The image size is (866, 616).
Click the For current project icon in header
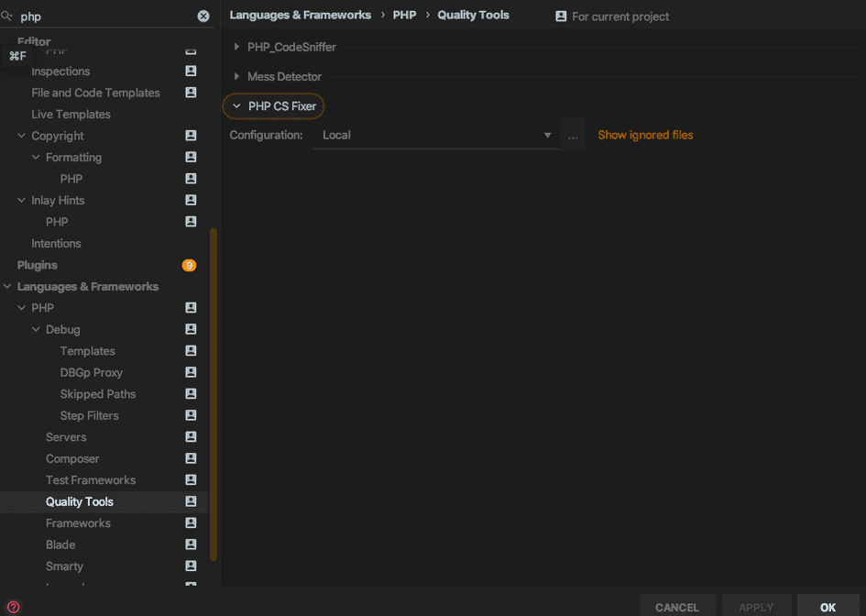click(560, 15)
